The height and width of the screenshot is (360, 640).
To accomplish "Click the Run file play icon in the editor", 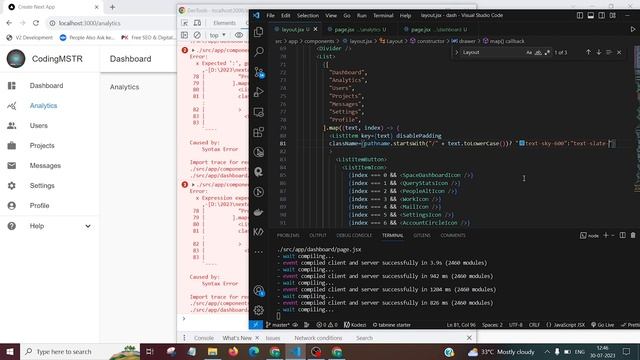I will tap(633, 29).
